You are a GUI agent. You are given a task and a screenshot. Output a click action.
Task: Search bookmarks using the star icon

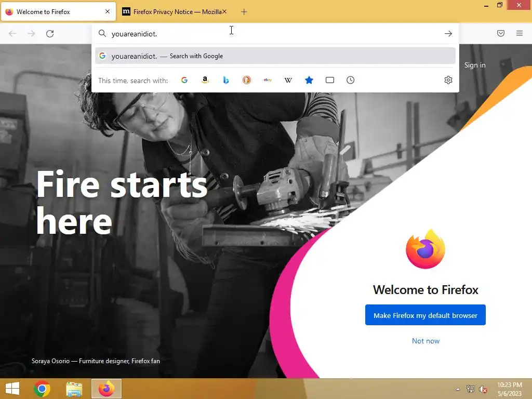pyautogui.click(x=309, y=80)
